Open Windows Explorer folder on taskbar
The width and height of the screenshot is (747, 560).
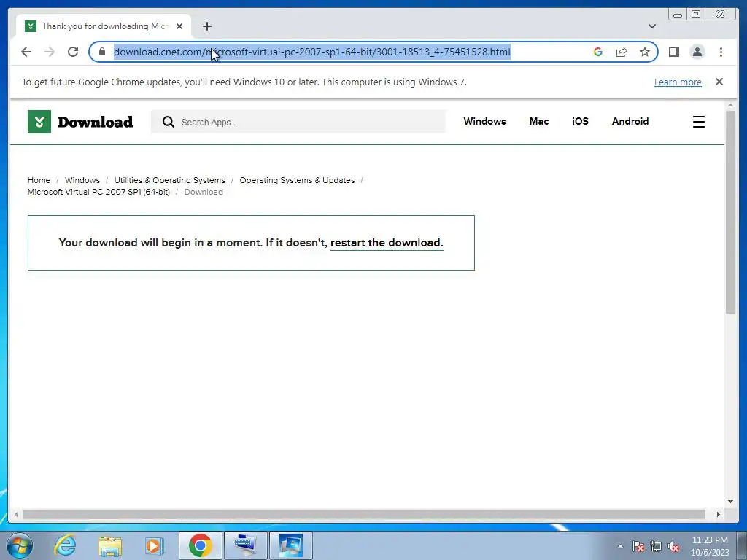pos(110,545)
